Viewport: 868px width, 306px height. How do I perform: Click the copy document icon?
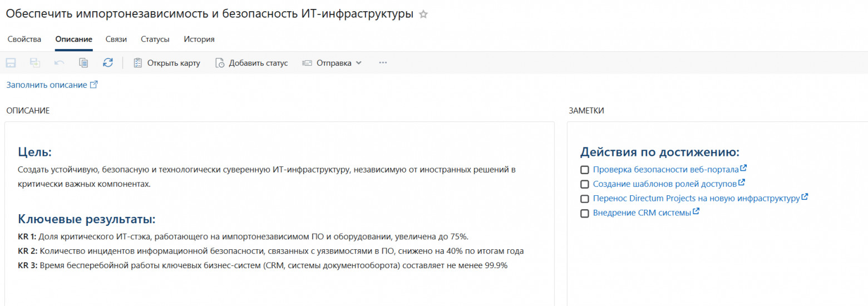click(x=83, y=63)
